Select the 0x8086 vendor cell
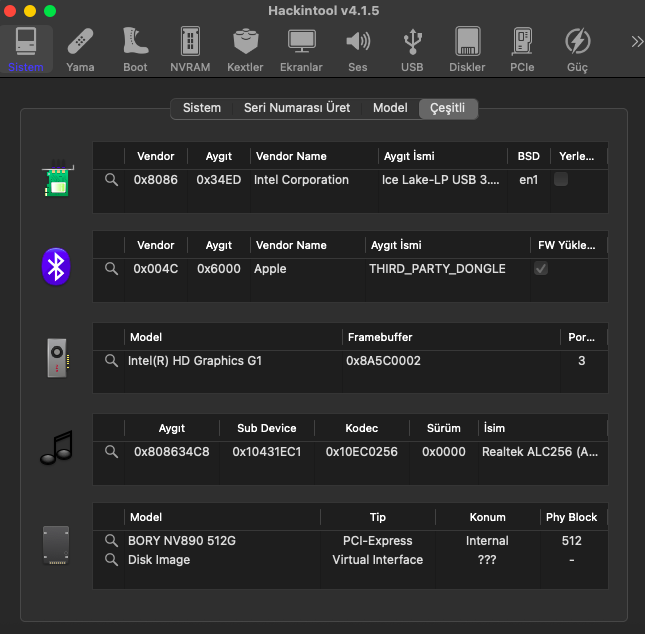The image size is (645, 634). pos(155,180)
